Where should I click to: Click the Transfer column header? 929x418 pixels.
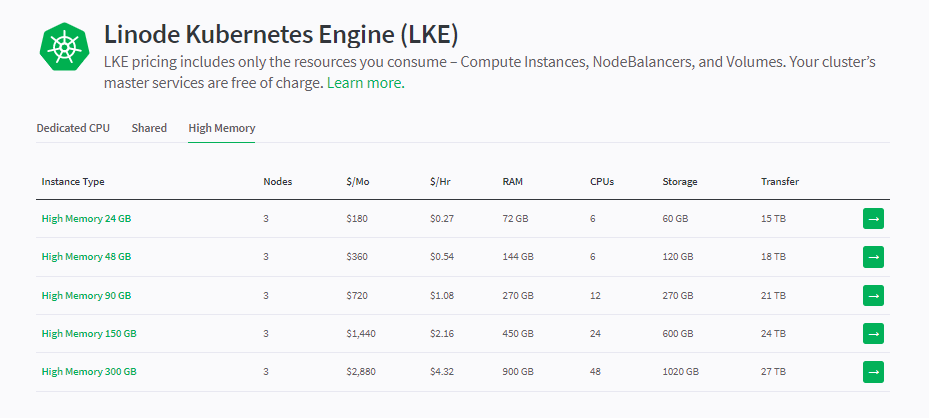780,182
